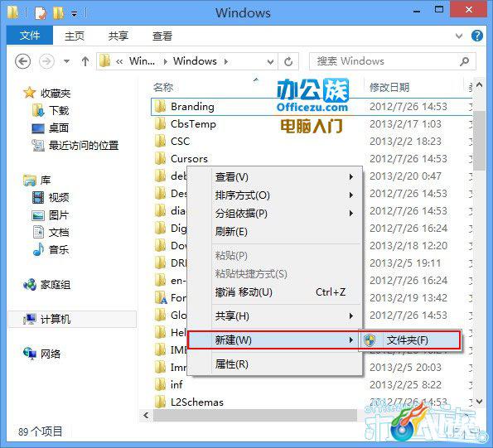The width and height of the screenshot is (493, 448).
Task: Switch to the 查看 (View) ribbon tab
Action: click(x=162, y=36)
